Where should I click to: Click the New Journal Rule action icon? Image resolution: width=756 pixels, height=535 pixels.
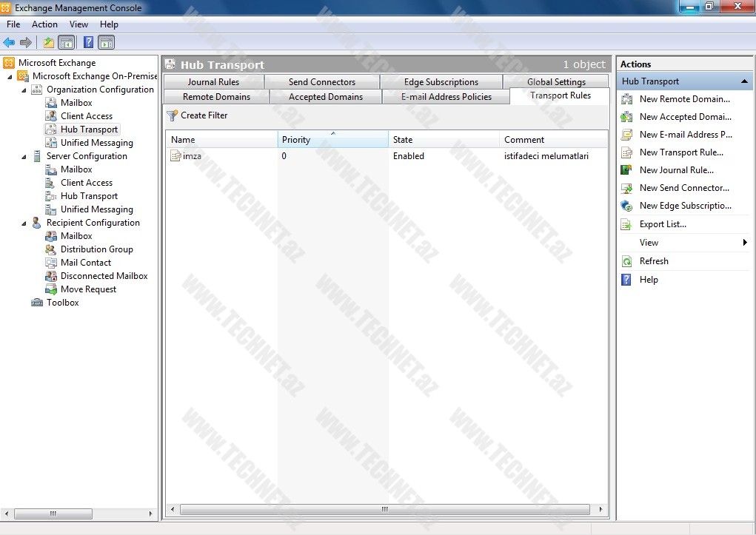[x=627, y=170]
